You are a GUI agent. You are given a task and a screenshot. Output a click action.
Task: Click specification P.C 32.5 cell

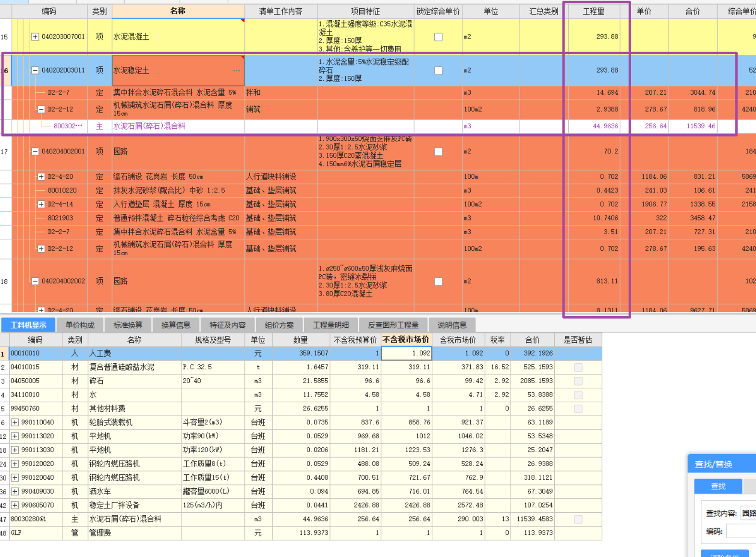213,367
